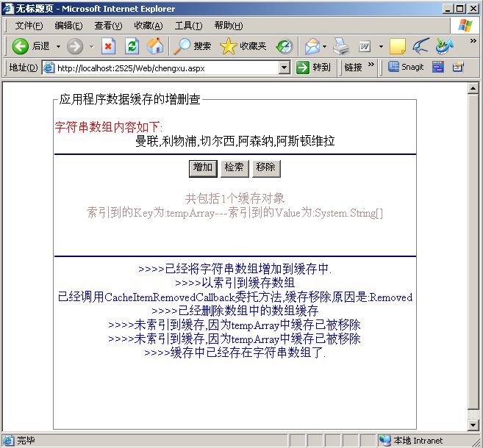Stop page loading with red X icon
Screen dimensions: 483x448
click(108, 46)
